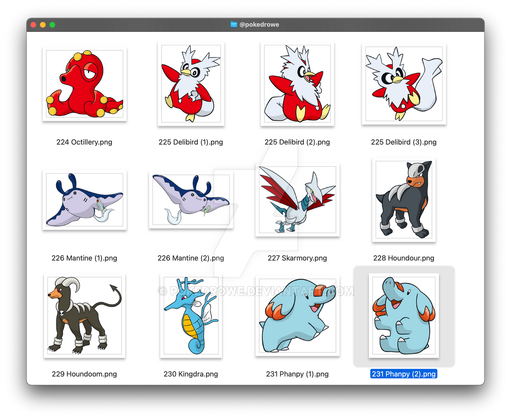Click the file name '225 Delibird (1).png'
The height and width of the screenshot is (420, 511).
[x=191, y=142]
